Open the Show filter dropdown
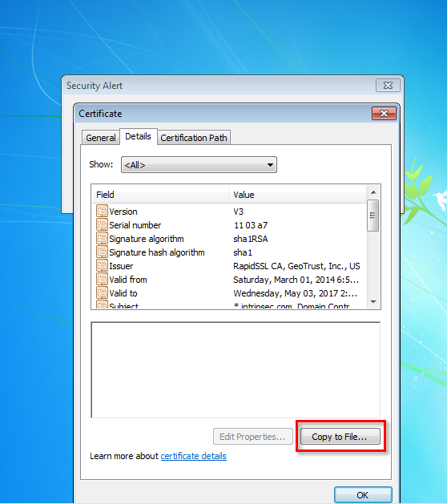 coord(199,165)
